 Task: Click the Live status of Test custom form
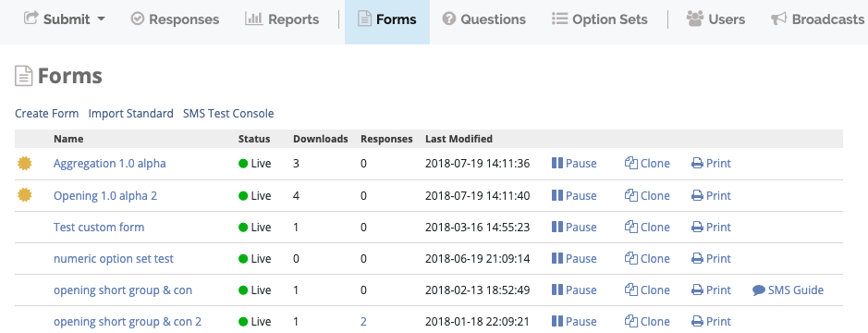[255, 228]
